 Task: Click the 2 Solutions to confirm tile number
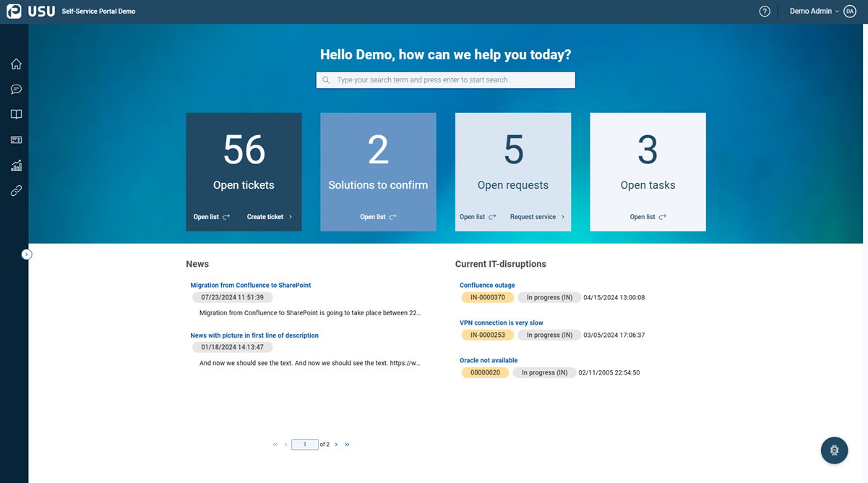[x=378, y=150]
